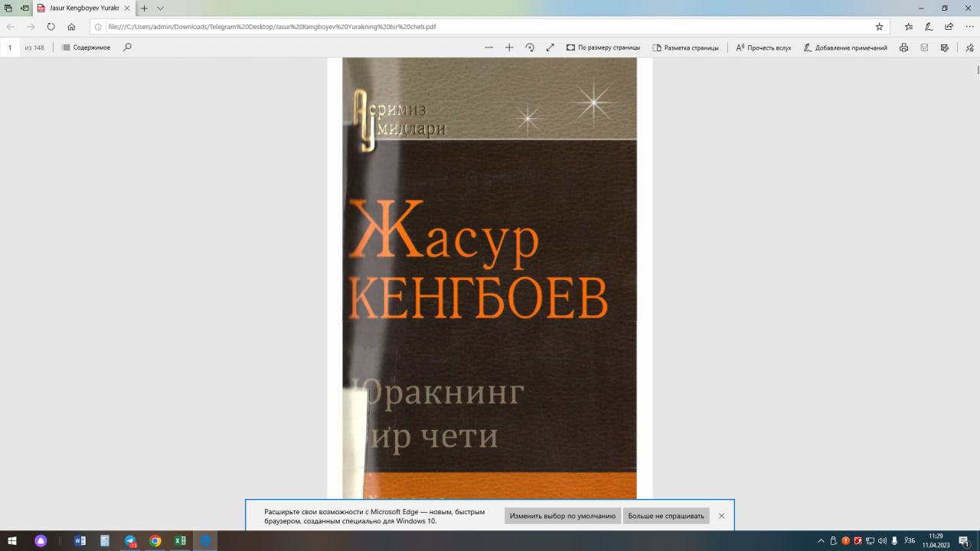980x551 pixels.
Task: Rotate the PDF page
Action: pyautogui.click(x=530, y=47)
